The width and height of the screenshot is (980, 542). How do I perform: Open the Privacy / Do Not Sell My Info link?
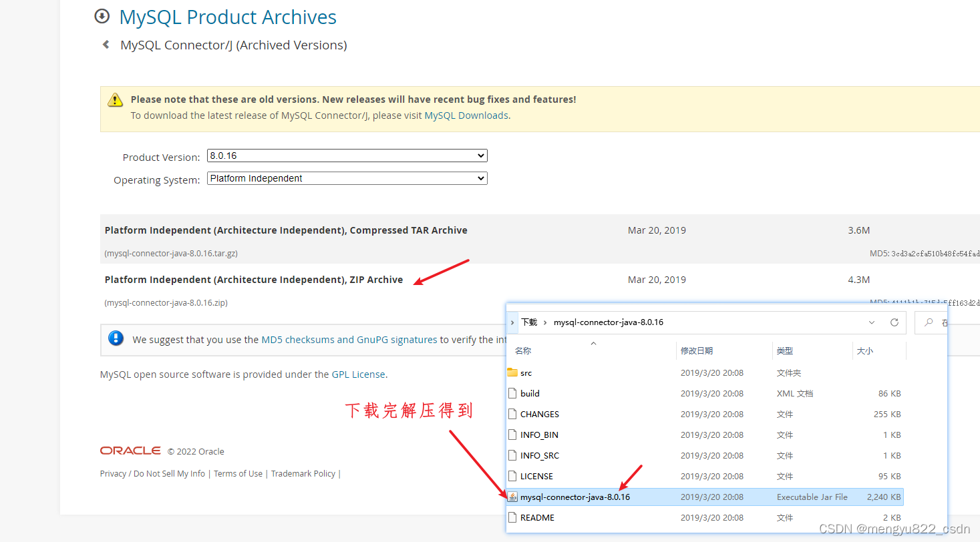pos(152,473)
